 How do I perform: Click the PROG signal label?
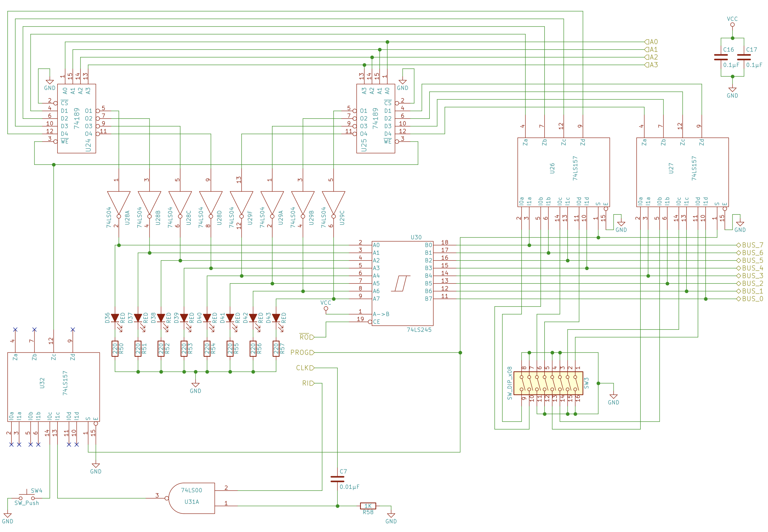(x=302, y=353)
